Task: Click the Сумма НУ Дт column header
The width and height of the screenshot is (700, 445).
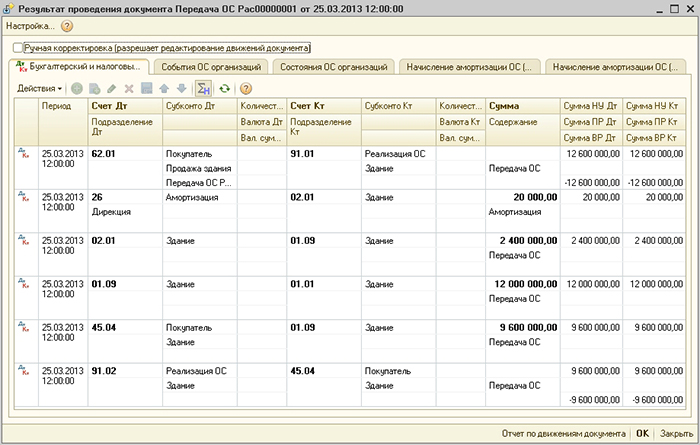Action: (591, 106)
